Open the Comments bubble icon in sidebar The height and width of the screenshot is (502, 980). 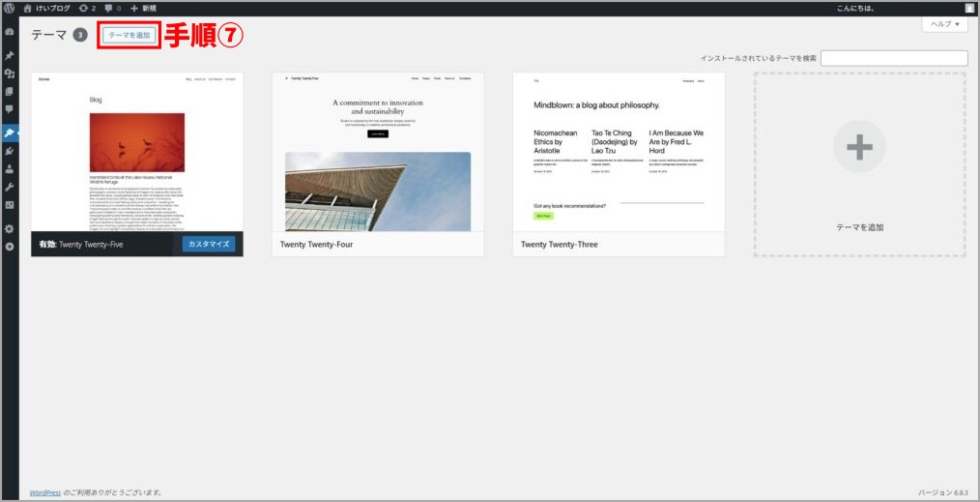[x=10, y=109]
